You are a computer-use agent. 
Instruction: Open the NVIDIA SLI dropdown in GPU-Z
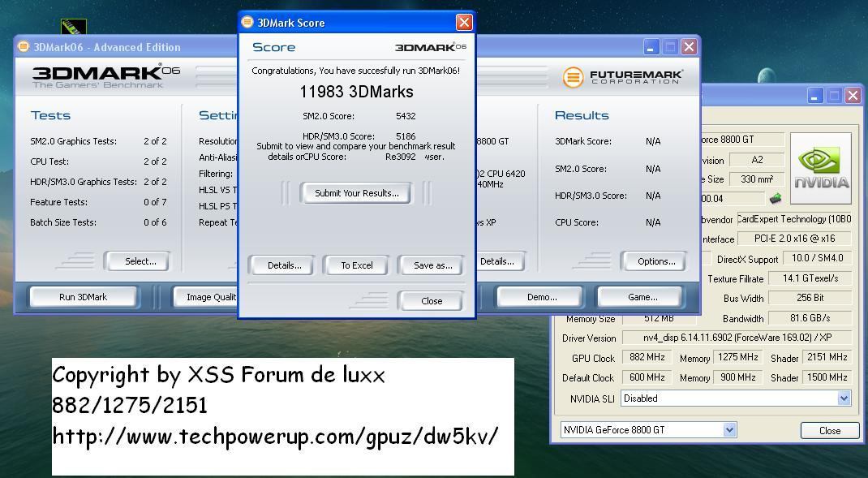pyautogui.click(x=844, y=398)
